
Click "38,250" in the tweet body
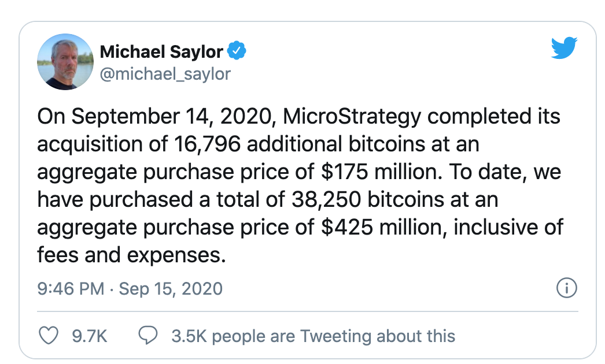coord(326,200)
